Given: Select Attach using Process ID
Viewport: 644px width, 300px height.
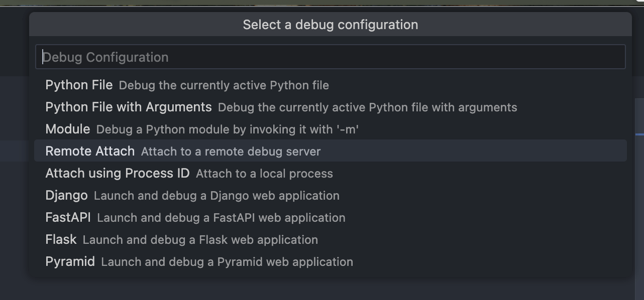Looking at the screenshot, I should [x=118, y=174].
